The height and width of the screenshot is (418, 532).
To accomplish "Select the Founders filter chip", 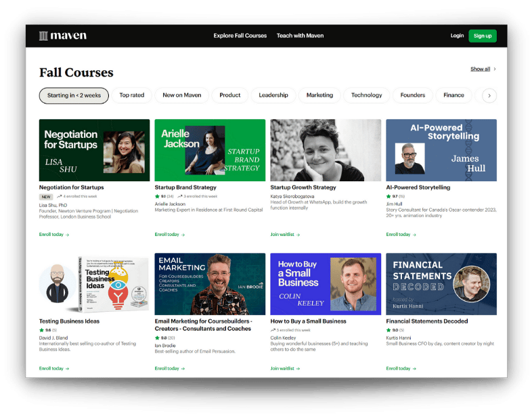I will (x=413, y=95).
